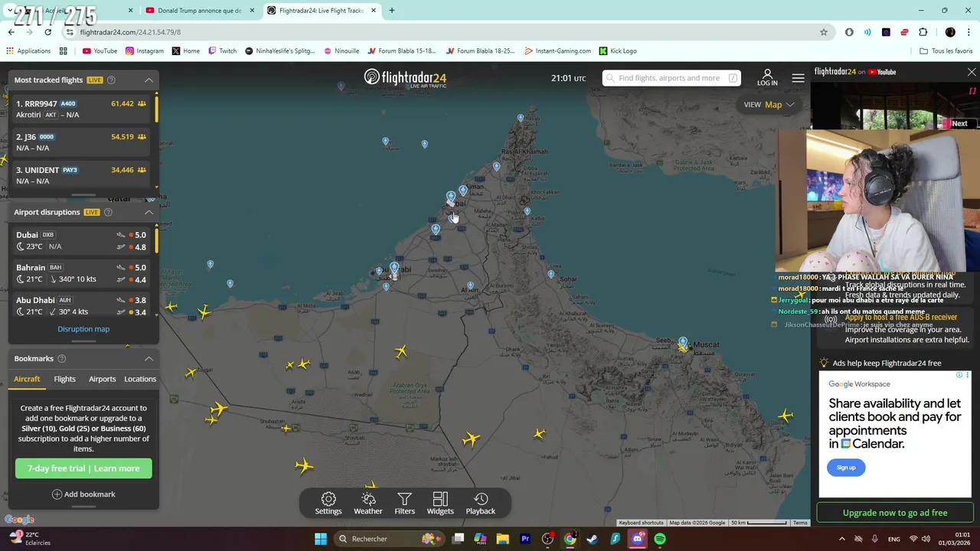The image size is (980, 551).
Task: Show hidden system tray icons
Action: (x=841, y=539)
